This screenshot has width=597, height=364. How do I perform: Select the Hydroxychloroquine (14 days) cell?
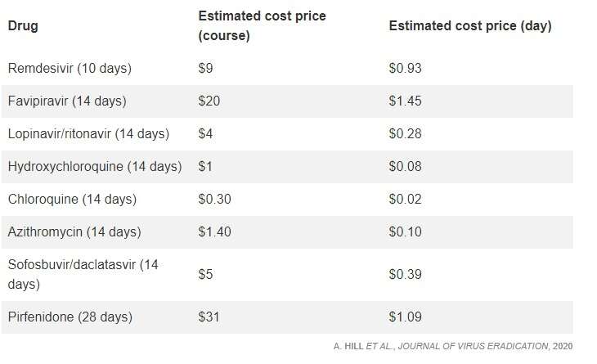[94, 167]
